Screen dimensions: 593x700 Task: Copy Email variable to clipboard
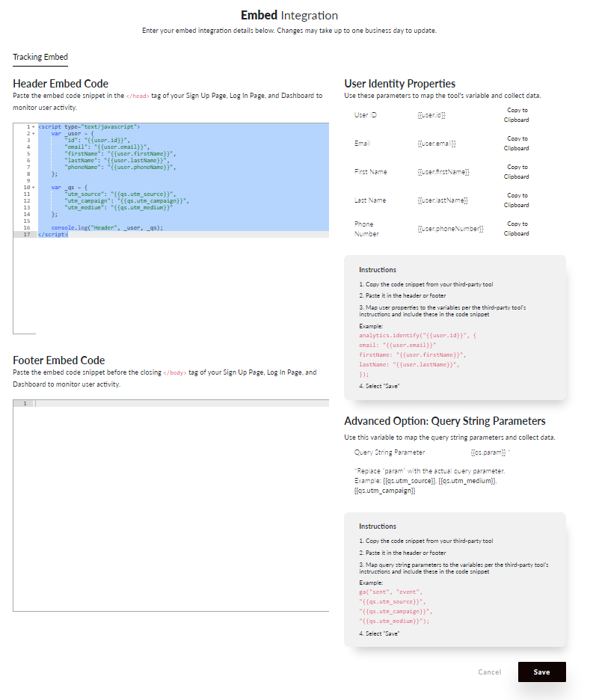pos(517,144)
